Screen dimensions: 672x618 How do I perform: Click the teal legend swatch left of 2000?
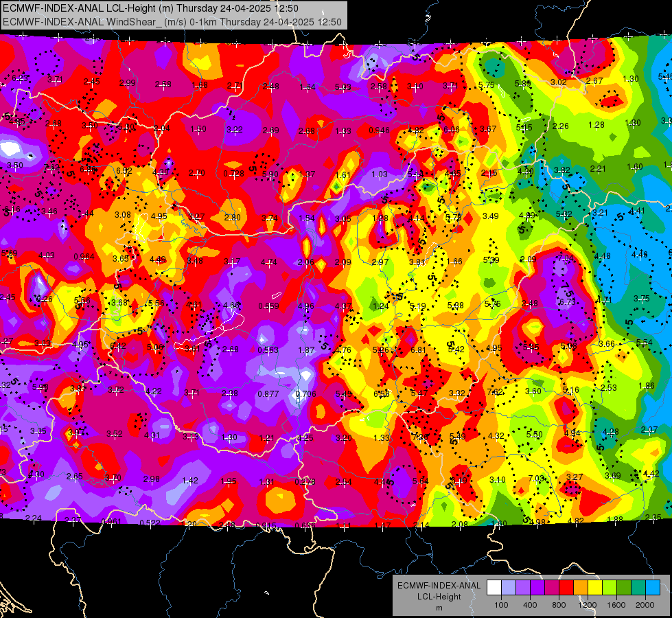[x=638, y=588]
